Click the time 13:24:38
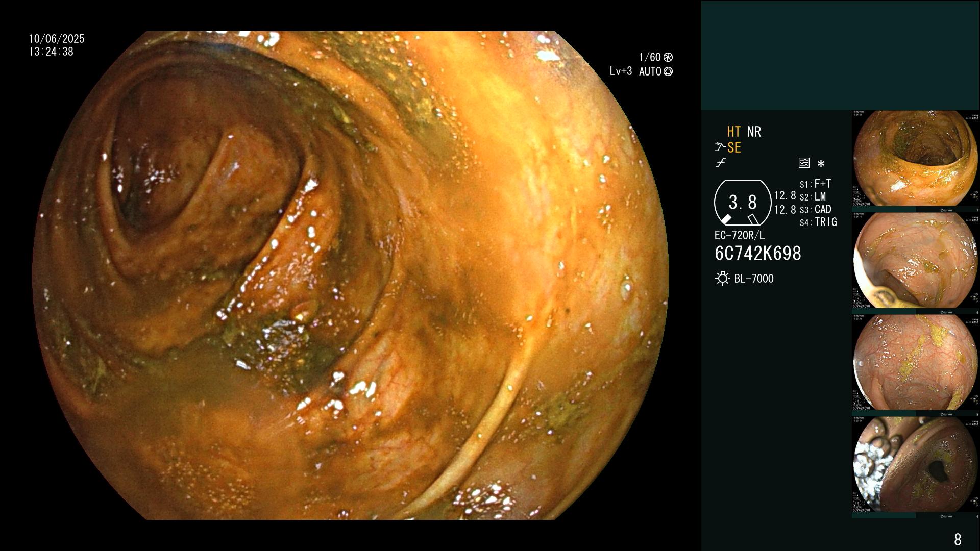 [x=51, y=52]
